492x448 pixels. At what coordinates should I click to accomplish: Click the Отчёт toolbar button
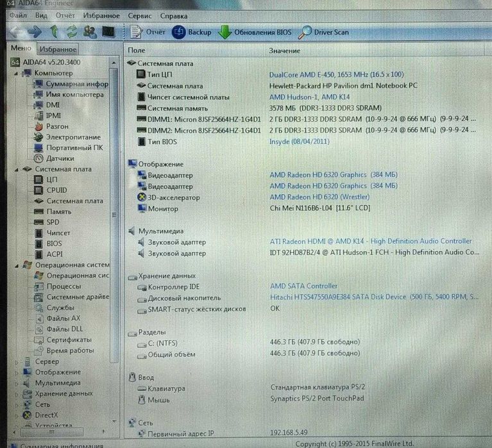[148, 32]
